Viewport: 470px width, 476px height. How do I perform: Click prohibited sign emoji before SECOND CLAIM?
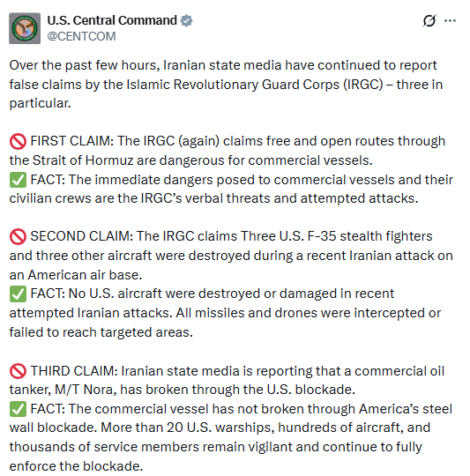18,236
